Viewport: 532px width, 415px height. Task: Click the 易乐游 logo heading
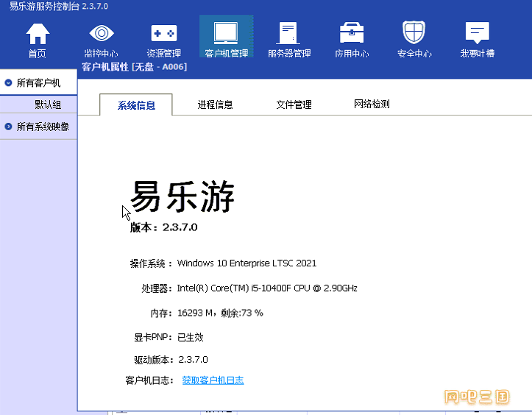[182, 196]
